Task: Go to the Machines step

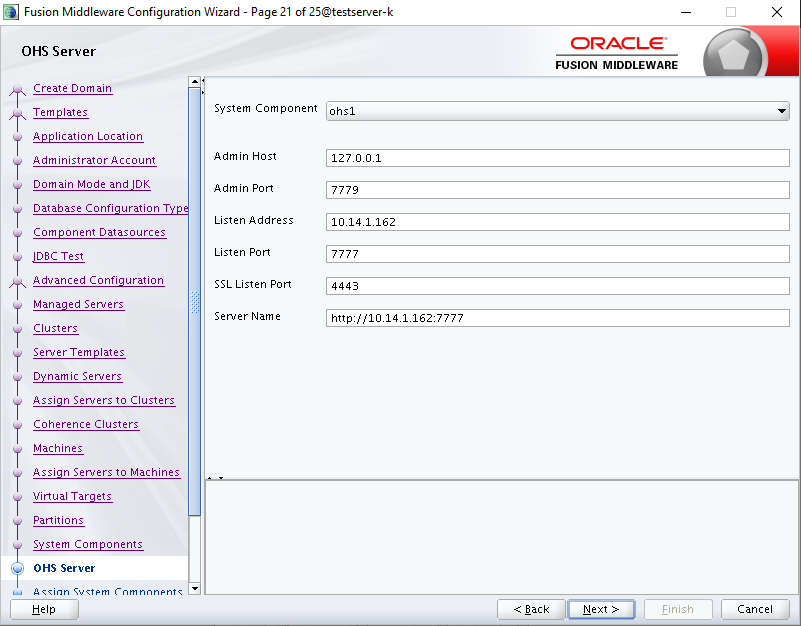Action: point(58,449)
